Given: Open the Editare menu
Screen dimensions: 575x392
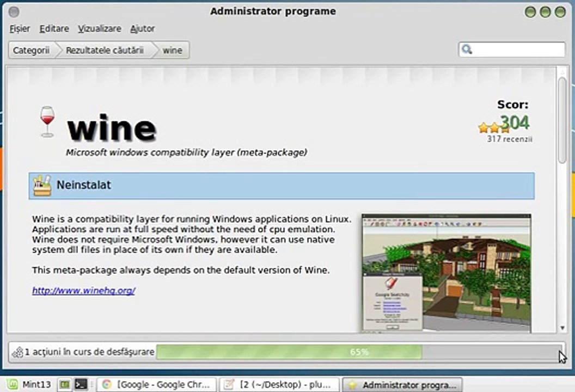Looking at the screenshot, I should coord(54,29).
